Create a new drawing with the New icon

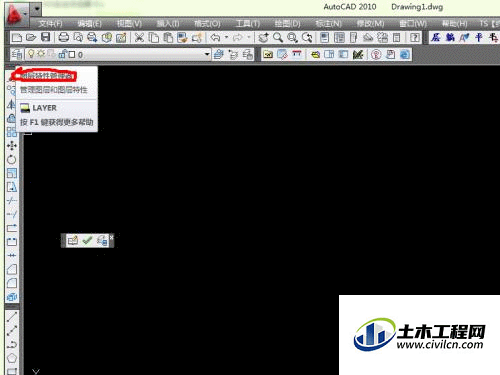click(x=16, y=37)
